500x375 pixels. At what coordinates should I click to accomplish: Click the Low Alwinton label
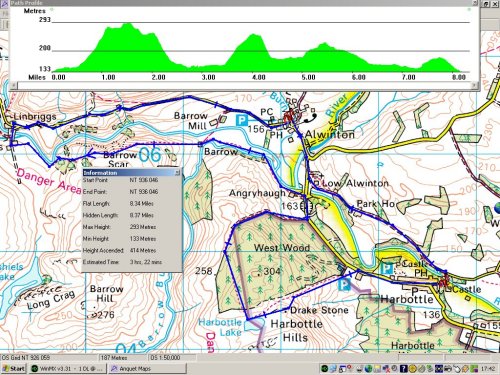[x=356, y=183]
